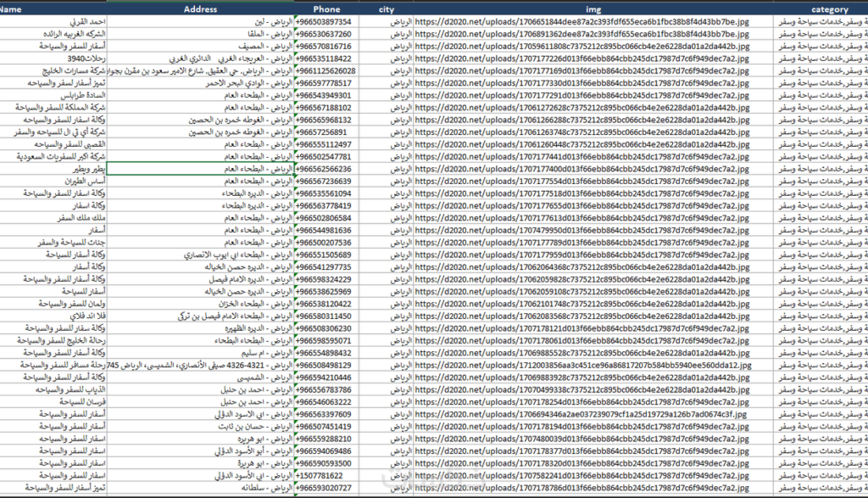Open img link uploads/1712003856aa3c451ce96

pyautogui.click(x=583, y=365)
